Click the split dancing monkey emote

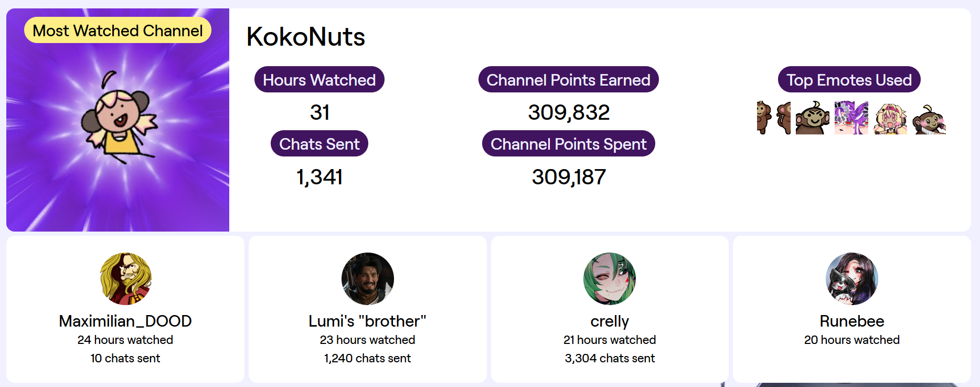pos(774,118)
